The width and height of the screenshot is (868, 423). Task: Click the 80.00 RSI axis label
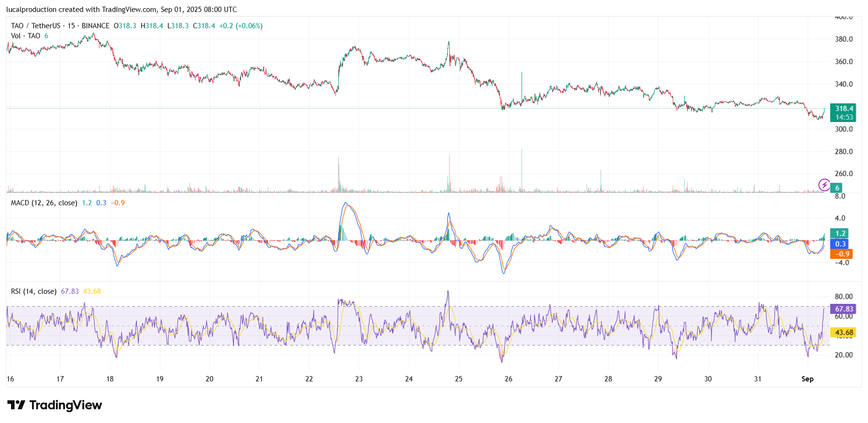[x=844, y=297]
